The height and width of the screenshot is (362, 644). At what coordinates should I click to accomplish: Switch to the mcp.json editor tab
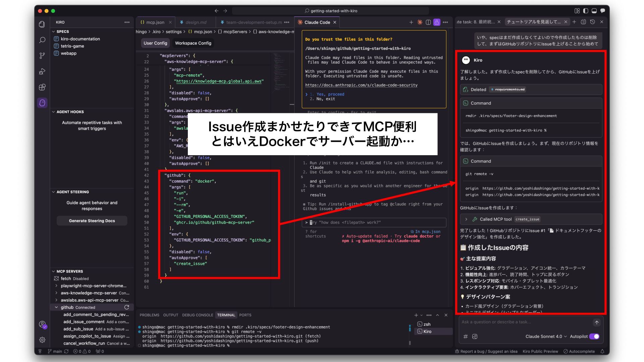155,22
